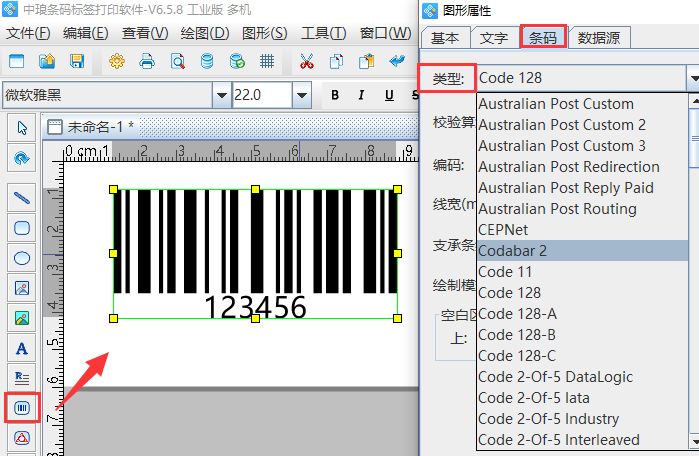
Task: Select the red triangle shape tool
Action: point(22,438)
